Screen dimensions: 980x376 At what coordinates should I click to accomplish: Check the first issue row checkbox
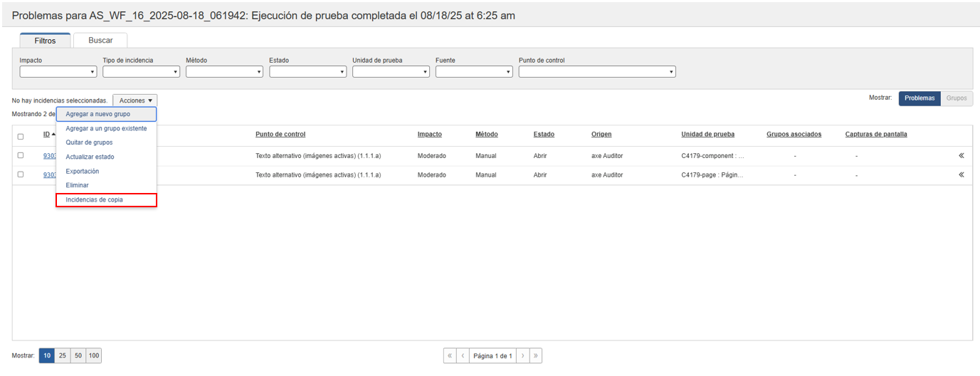(x=21, y=155)
